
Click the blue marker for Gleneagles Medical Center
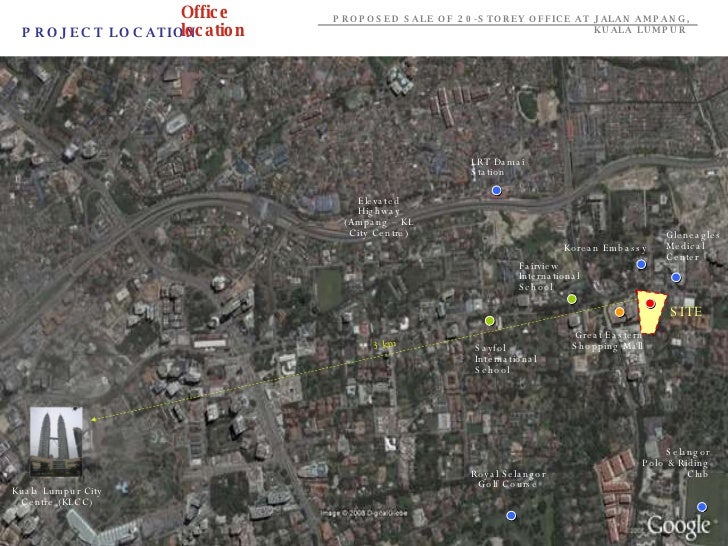(676, 278)
